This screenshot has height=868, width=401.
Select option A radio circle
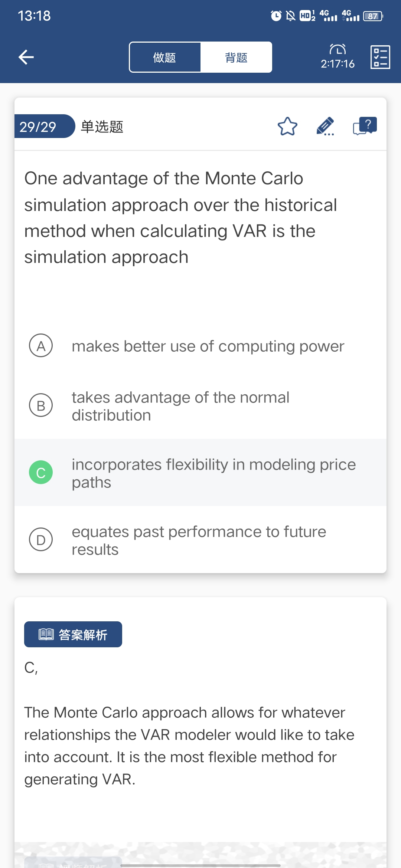[41, 346]
